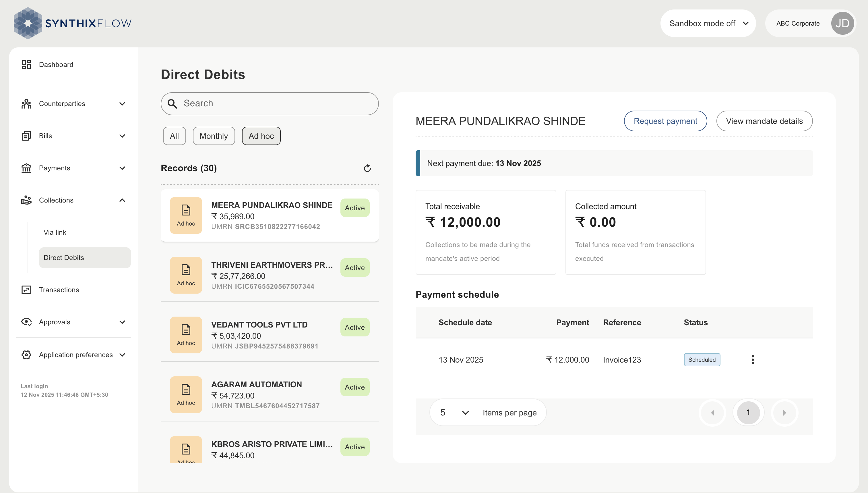Viewport: 868px width, 493px height.
Task: Open the Dashboard grid icon
Action: tap(26, 64)
